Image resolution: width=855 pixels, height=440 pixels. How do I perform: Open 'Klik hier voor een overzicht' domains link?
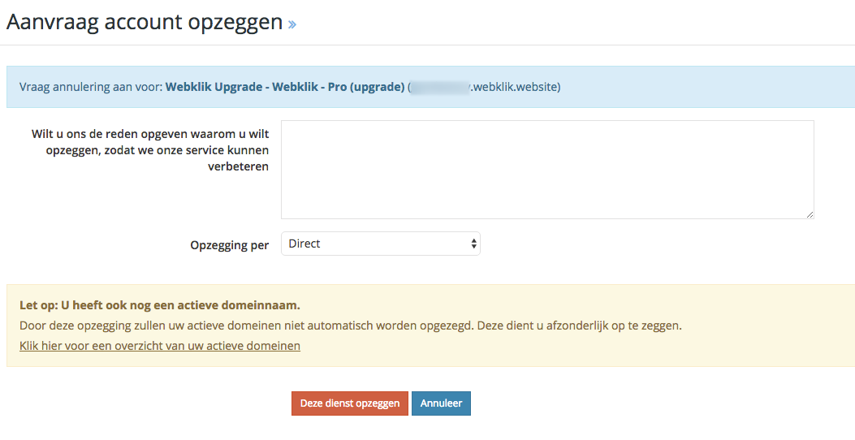click(160, 346)
